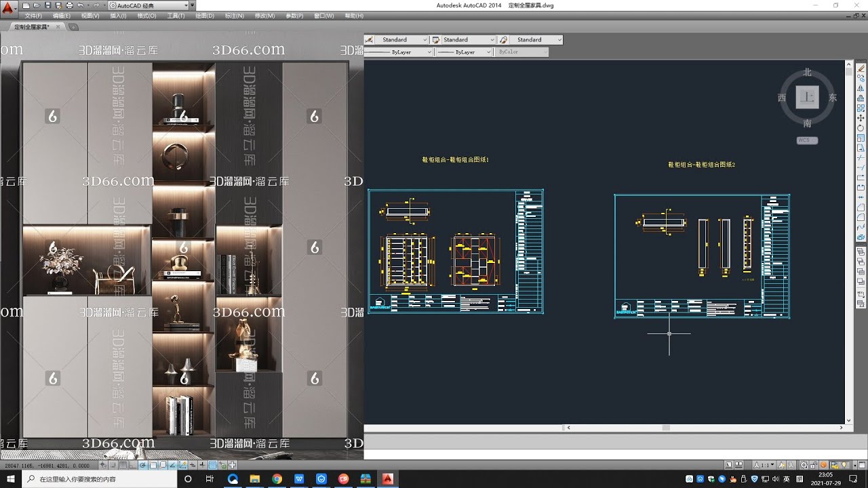Open the 窗口(W) menu
868x488 pixels.
pyautogui.click(x=324, y=16)
